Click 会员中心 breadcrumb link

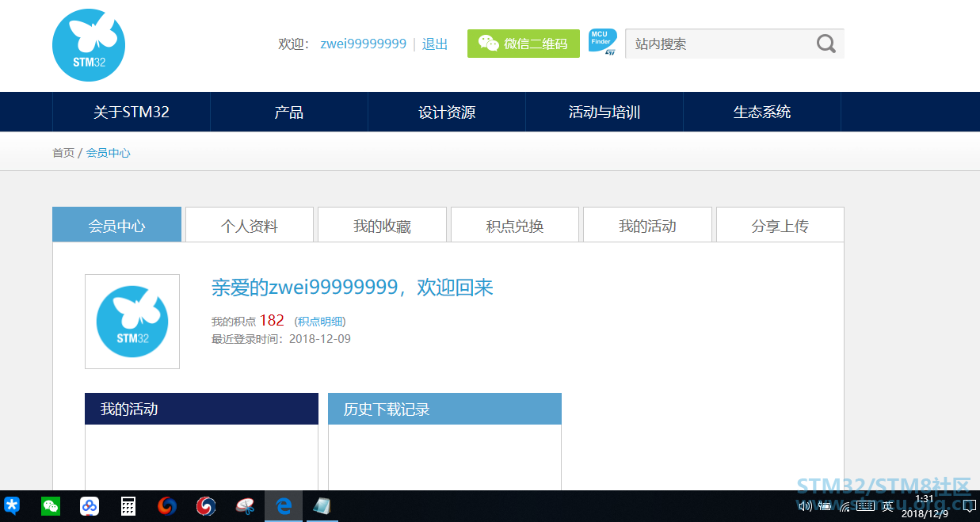[x=109, y=153]
